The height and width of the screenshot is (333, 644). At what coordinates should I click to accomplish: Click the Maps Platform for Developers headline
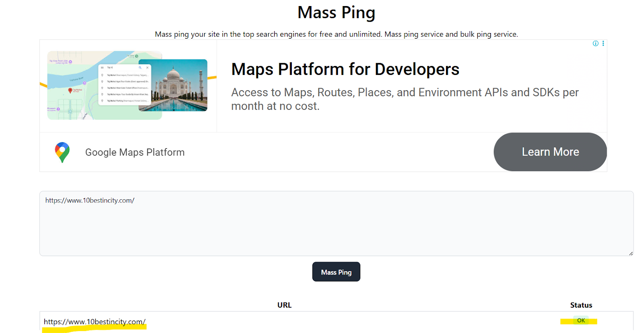click(345, 69)
